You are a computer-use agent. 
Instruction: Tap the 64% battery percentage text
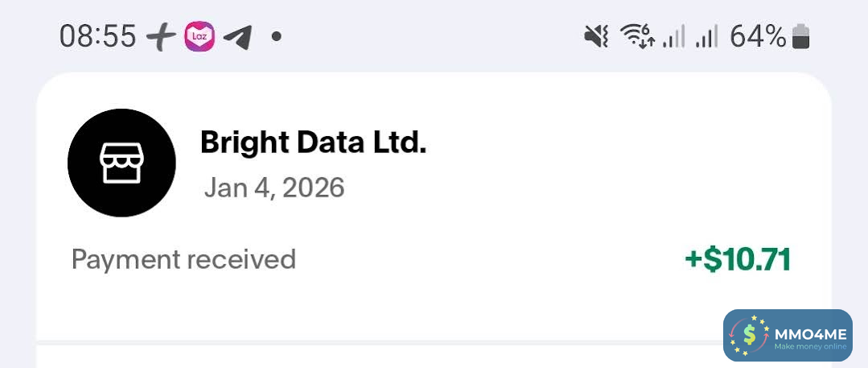point(757,36)
